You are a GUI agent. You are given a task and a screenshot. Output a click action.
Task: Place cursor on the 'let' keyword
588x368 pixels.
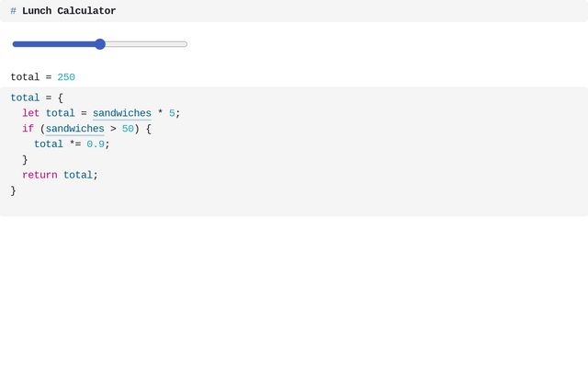[x=31, y=113]
